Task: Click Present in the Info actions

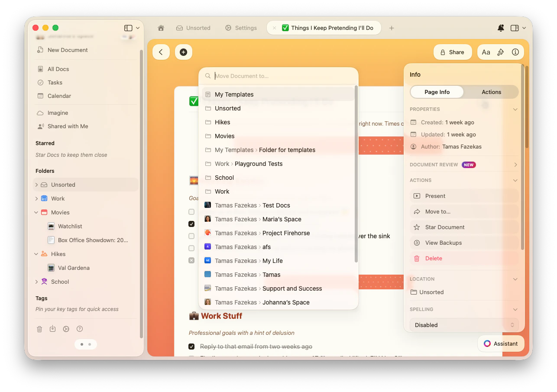Action: (x=464, y=196)
